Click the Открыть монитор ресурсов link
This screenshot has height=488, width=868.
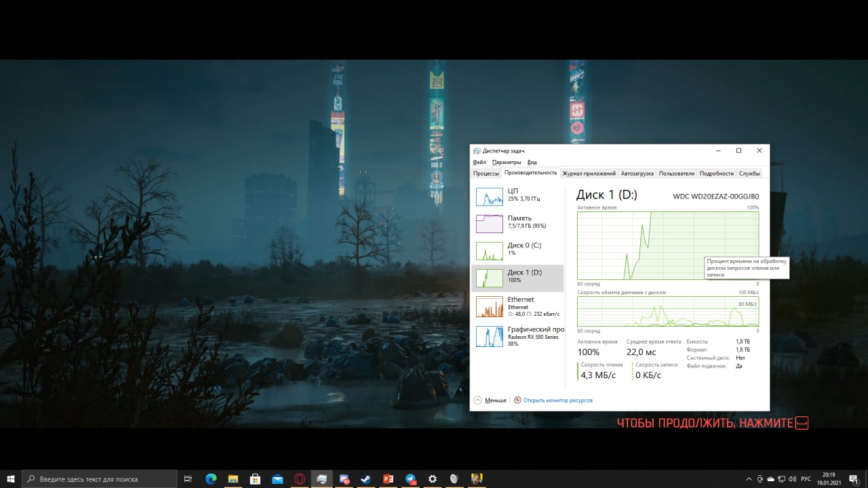(558, 401)
